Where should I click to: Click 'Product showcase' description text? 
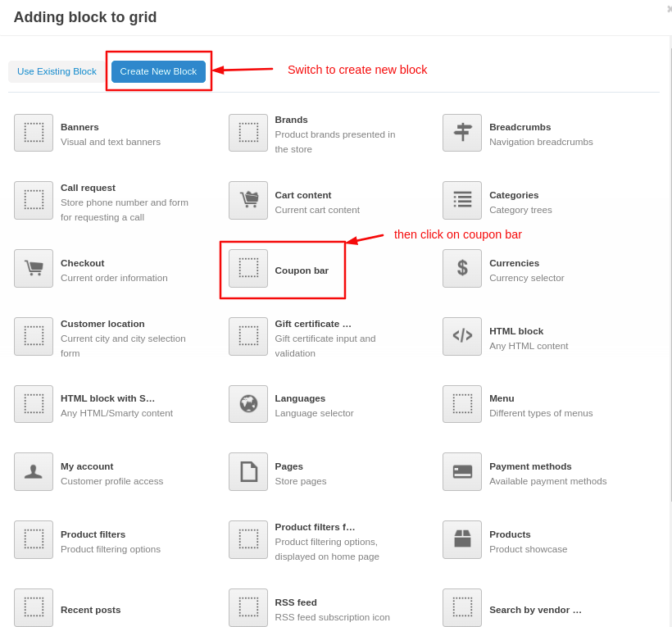(x=528, y=549)
